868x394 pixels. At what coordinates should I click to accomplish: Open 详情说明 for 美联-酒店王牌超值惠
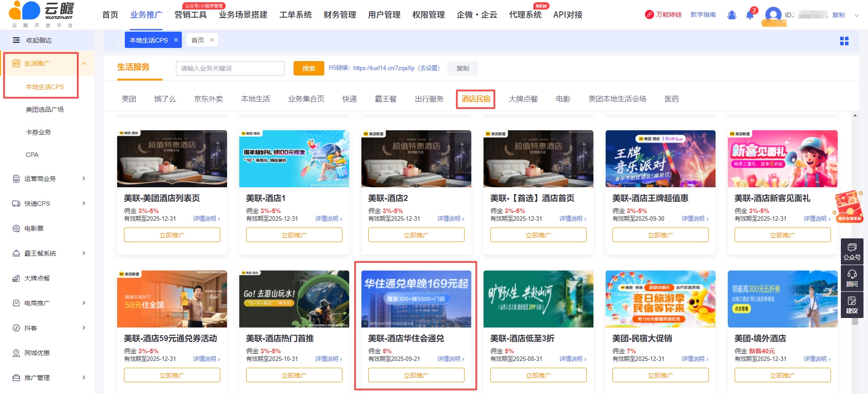point(695,218)
